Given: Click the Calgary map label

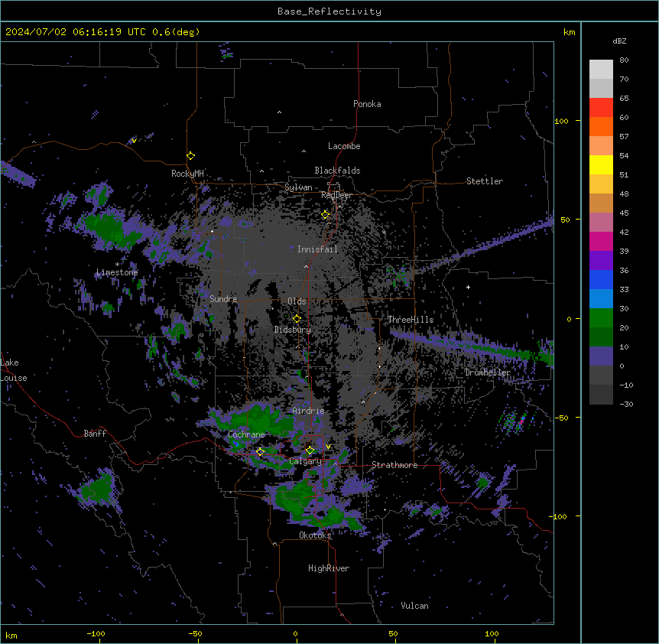Looking at the screenshot, I should click(x=305, y=461).
